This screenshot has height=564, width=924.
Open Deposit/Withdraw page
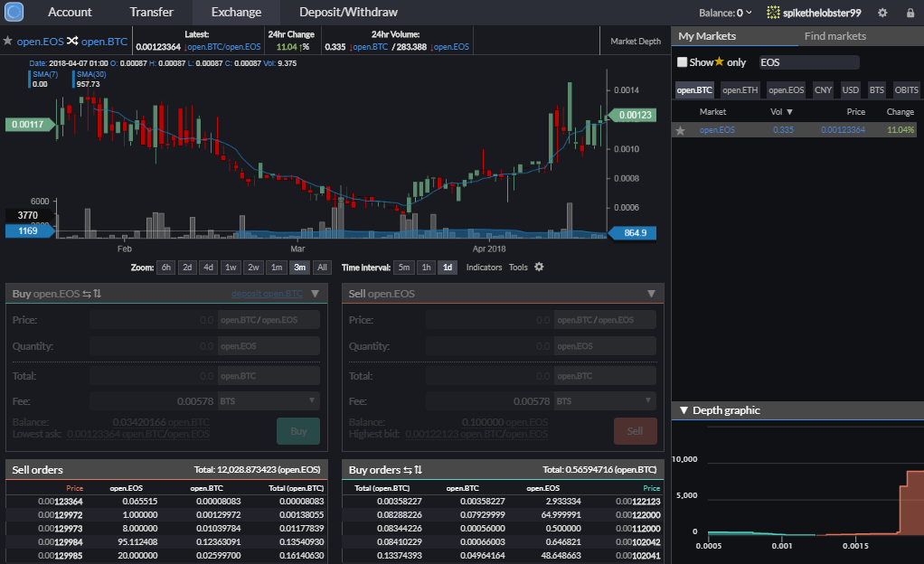click(348, 13)
